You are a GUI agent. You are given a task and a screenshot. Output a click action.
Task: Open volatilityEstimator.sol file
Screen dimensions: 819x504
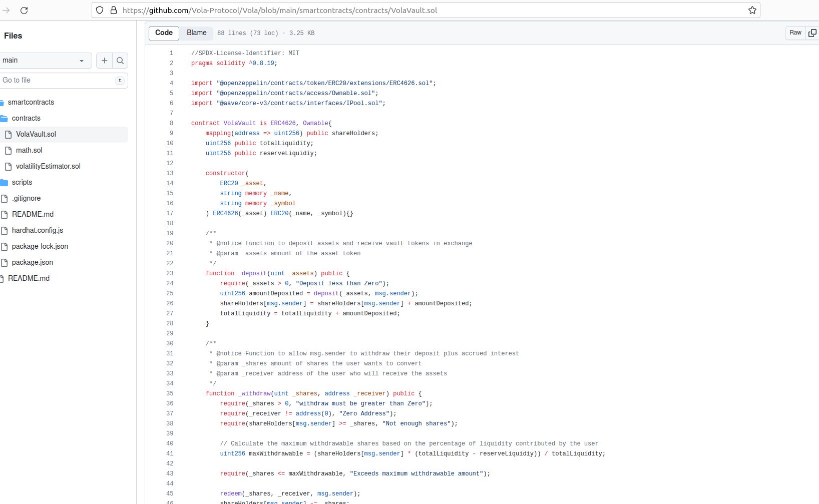click(x=48, y=166)
